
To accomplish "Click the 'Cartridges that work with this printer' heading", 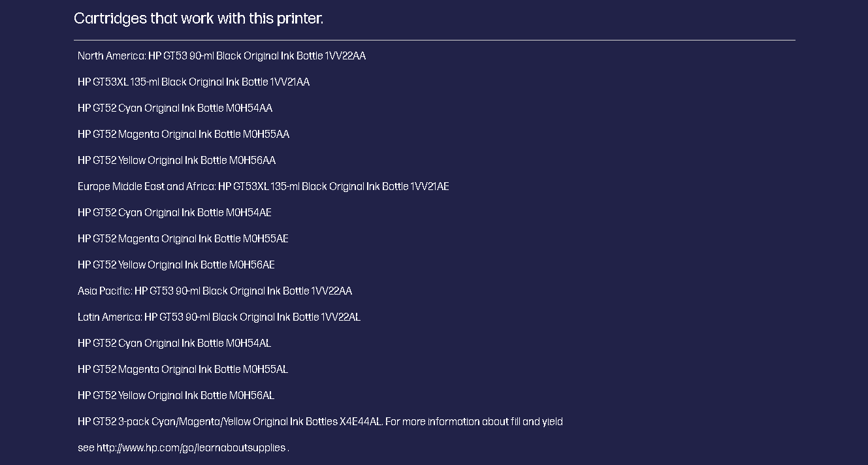I will tap(199, 18).
